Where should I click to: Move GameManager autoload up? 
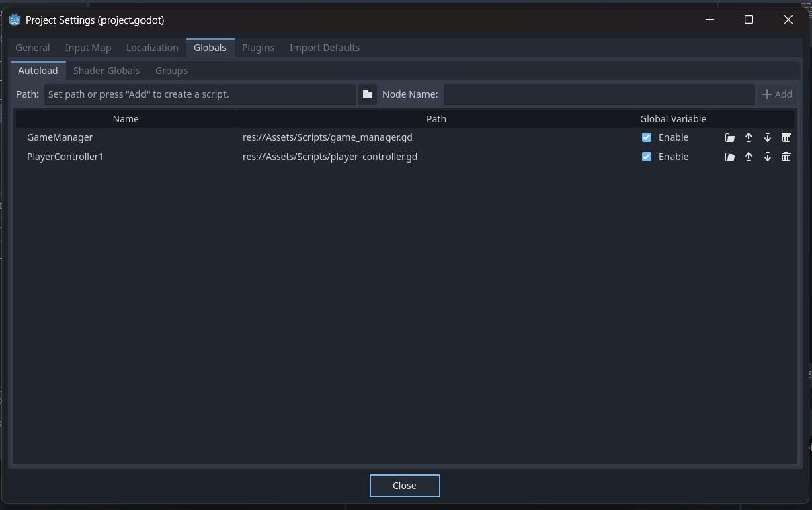tap(748, 137)
